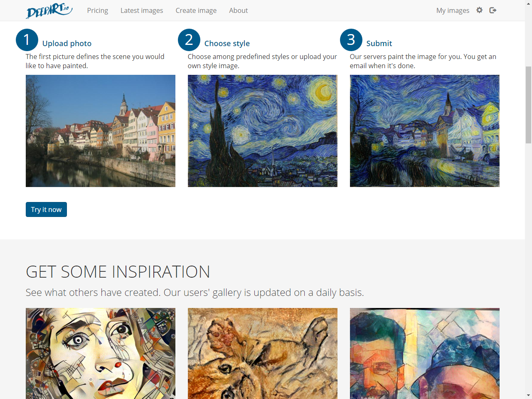
Task: Open Create image in navigation
Action: pyautogui.click(x=196, y=10)
